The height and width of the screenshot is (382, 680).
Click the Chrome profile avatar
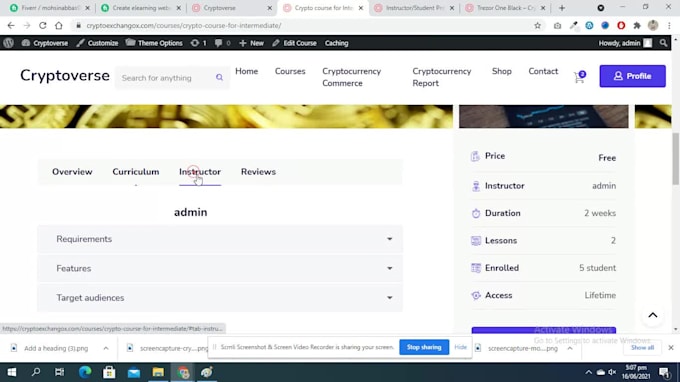pos(653,26)
